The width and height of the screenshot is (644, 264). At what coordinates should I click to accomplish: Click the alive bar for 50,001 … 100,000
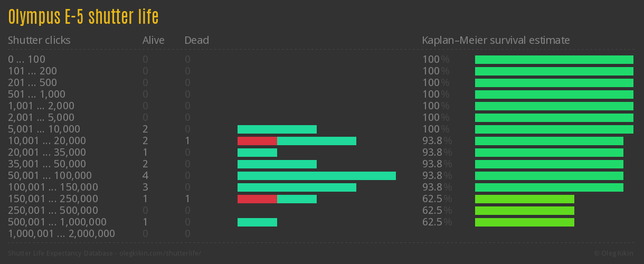pos(317,176)
